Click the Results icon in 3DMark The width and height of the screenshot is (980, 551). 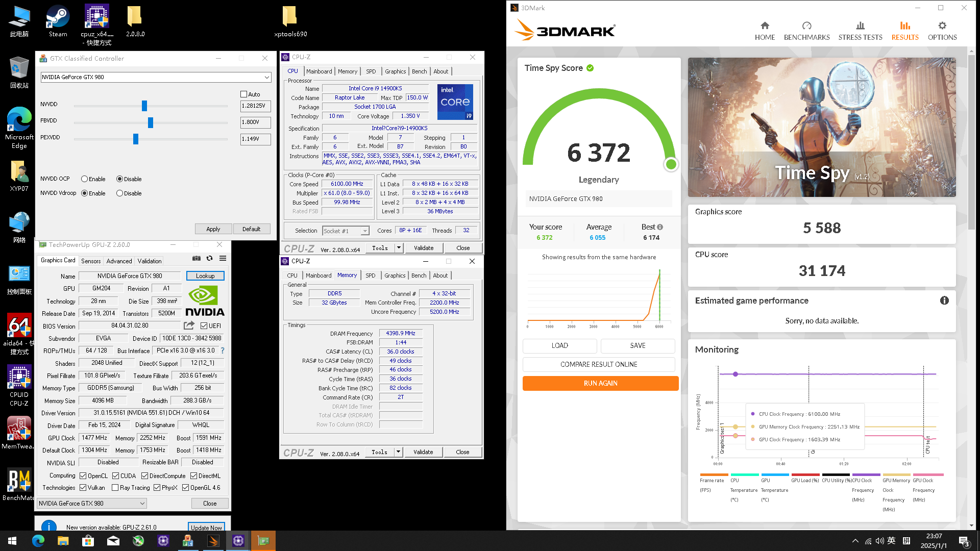[905, 26]
